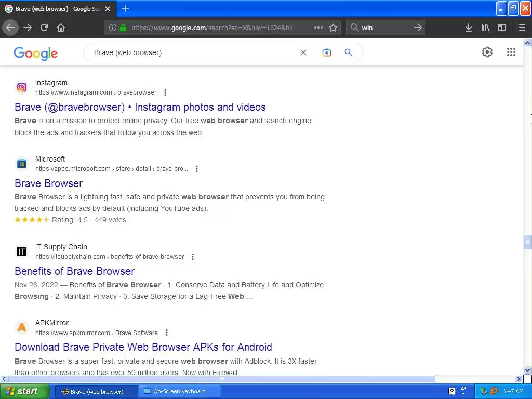Click the 'Rating: 4.5 · 449 votes' text
The image size is (532, 399).
(89, 220)
